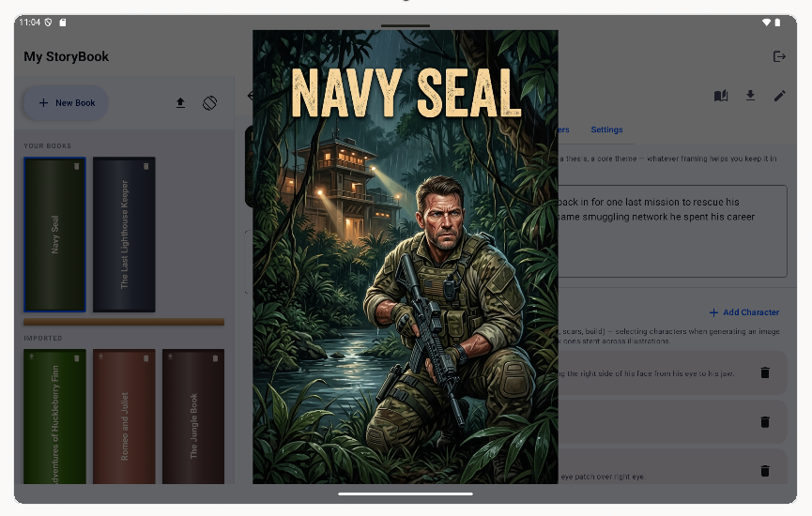Click the My StoryBook title
The height and width of the screenshot is (516, 812).
pyautogui.click(x=67, y=56)
